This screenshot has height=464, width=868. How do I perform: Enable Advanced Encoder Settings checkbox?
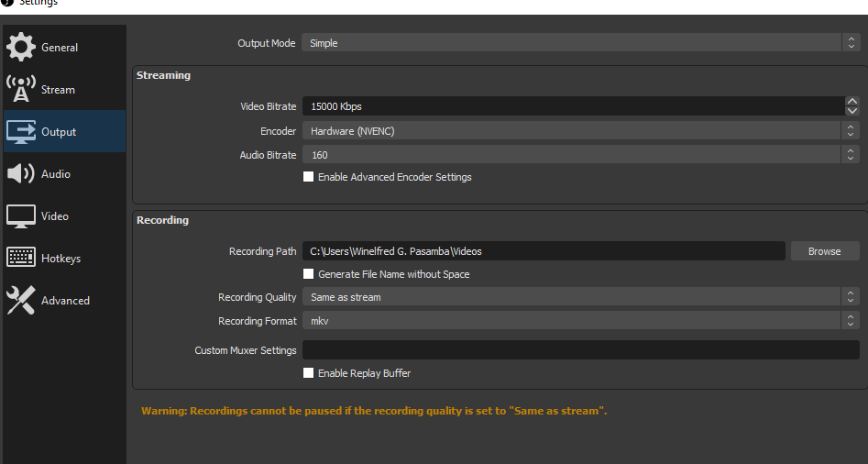coord(308,177)
